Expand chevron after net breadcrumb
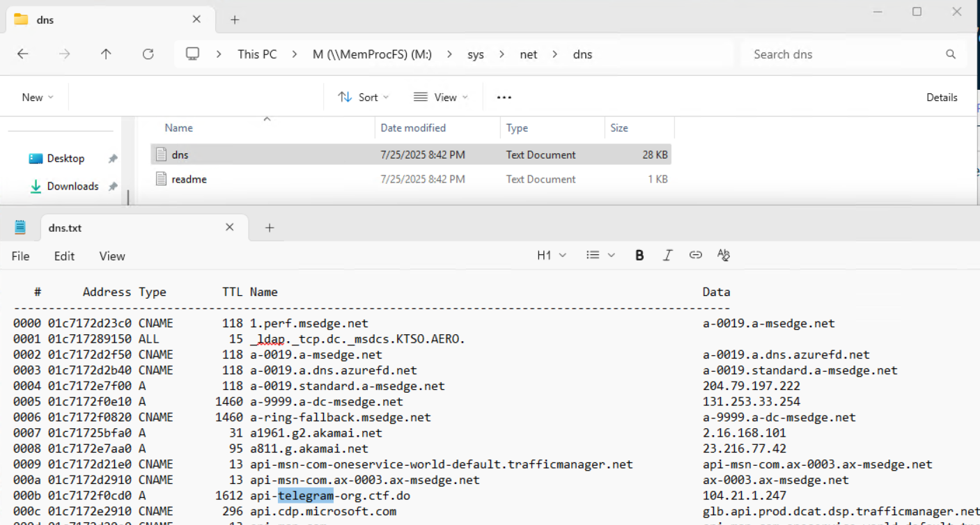The width and height of the screenshot is (980, 525). coord(555,54)
